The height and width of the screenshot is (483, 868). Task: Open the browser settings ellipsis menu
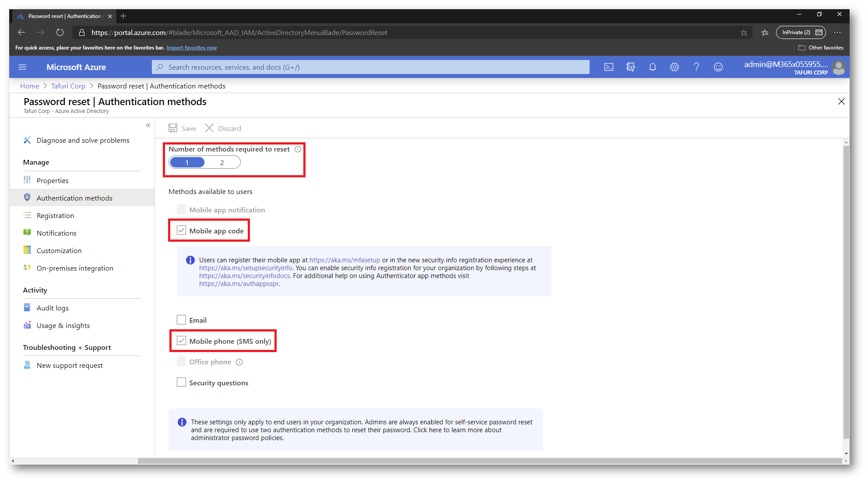point(837,32)
